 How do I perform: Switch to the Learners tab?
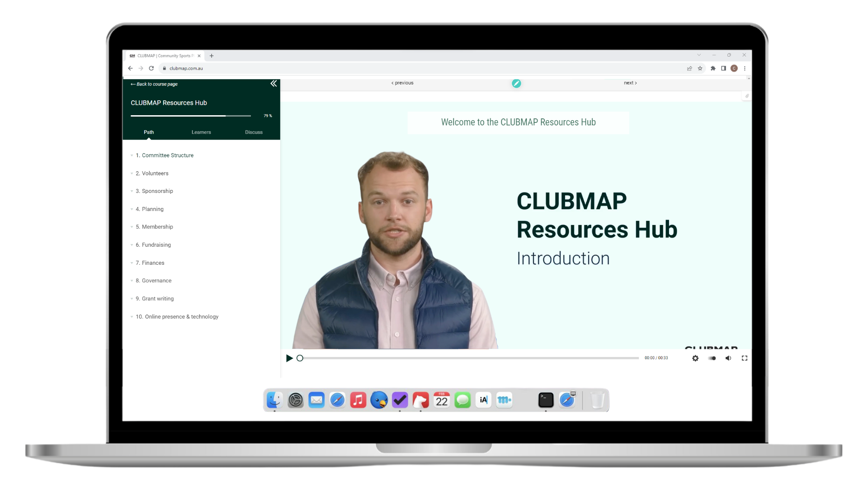coord(201,132)
